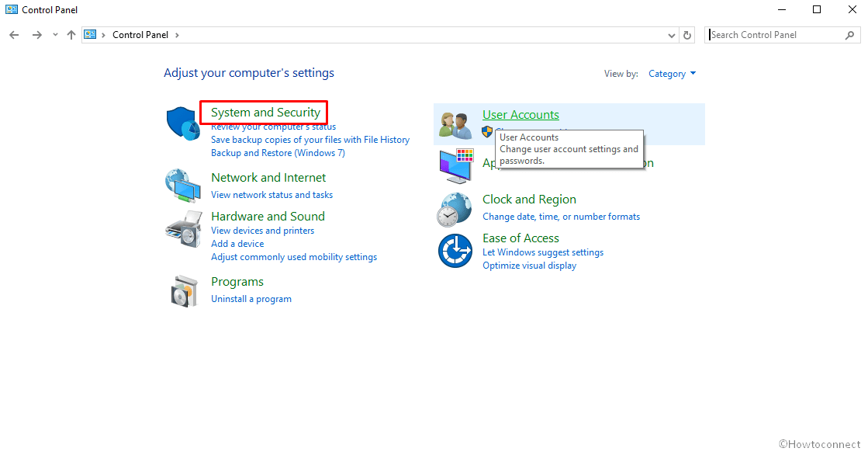Viewport: 868px width, 455px height.
Task: Open System and Security shield icon
Action: (x=183, y=123)
